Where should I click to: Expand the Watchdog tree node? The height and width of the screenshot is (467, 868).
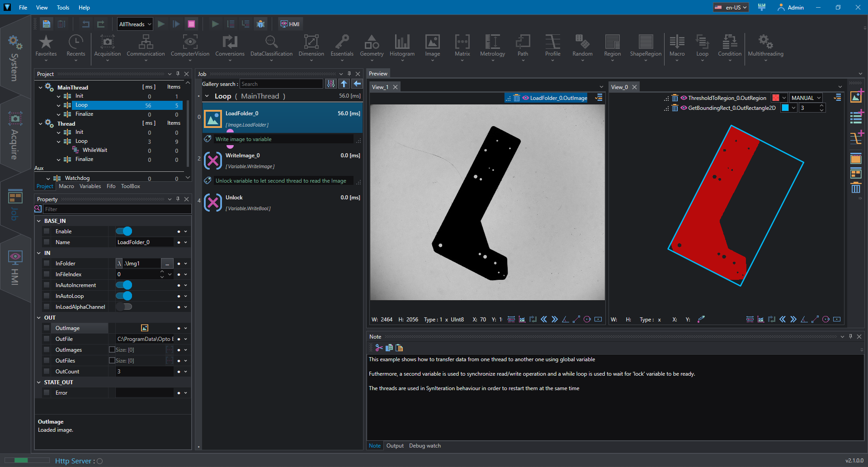pyautogui.click(x=48, y=179)
